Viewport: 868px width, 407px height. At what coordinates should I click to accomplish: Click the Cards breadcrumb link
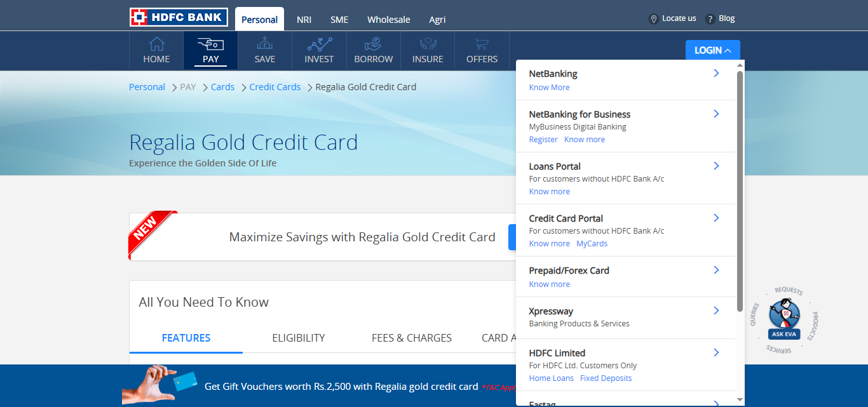tap(222, 87)
